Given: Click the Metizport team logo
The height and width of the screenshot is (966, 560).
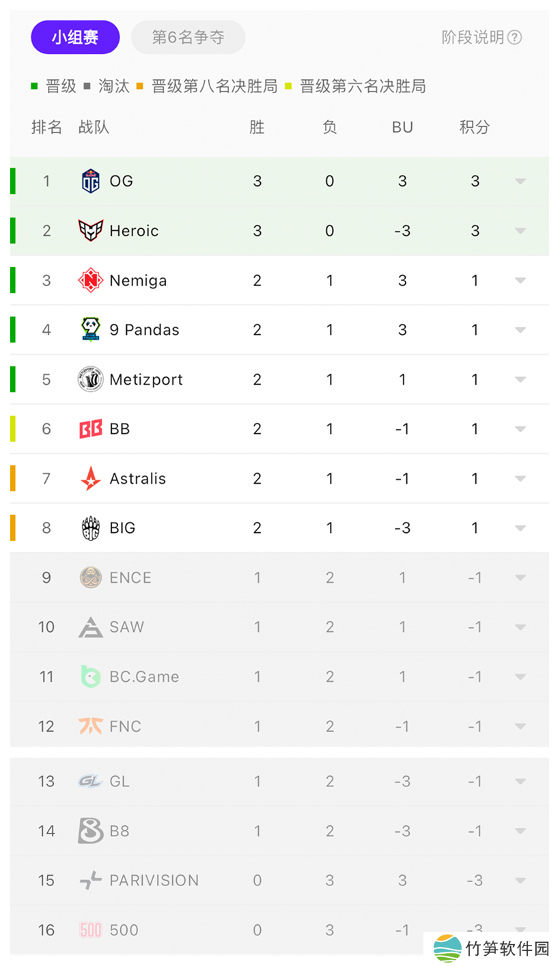Looking at the screenshot, I should click(90, 379).
